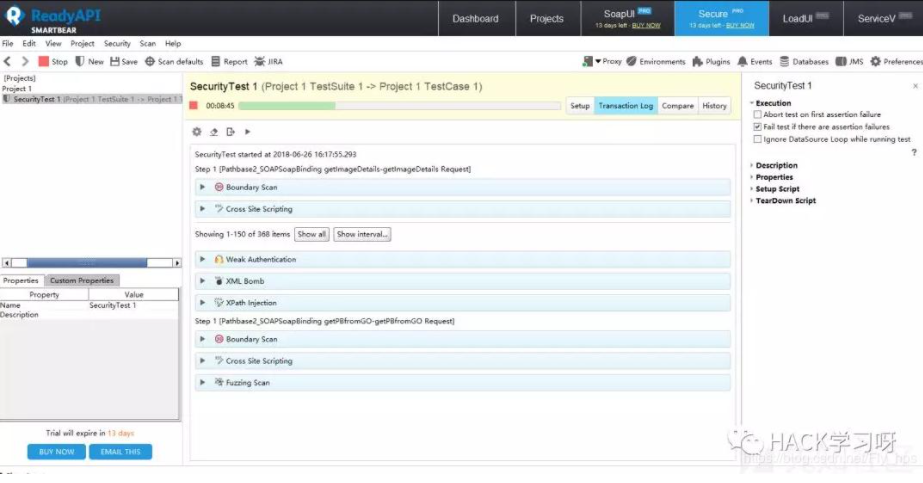
Task: Click the EMAIL THIS button
Action: (120, 452)
